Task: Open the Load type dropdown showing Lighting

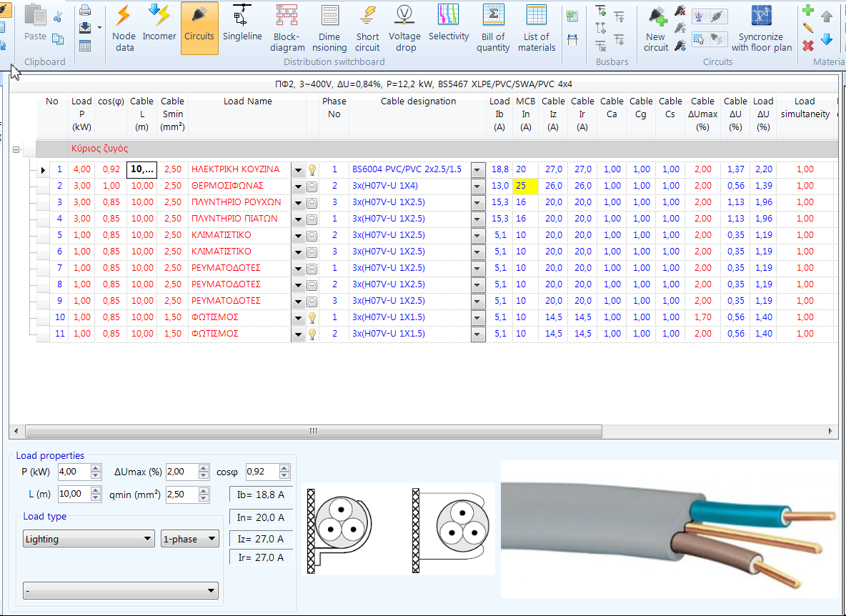Action: (88, 539)
